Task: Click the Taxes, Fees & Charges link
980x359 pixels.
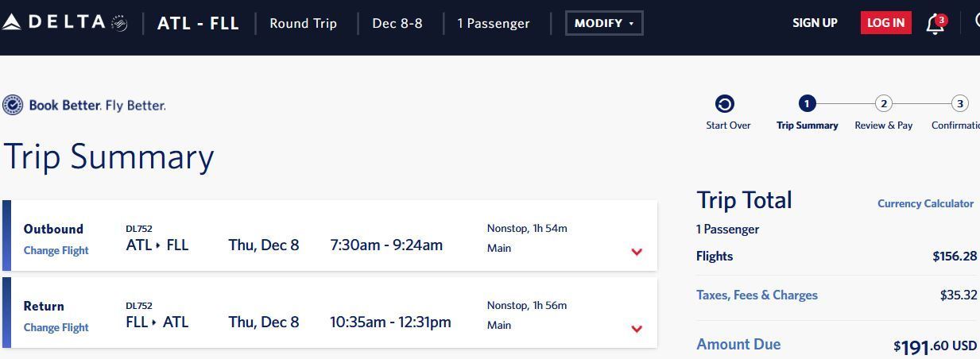Action: 757,295
